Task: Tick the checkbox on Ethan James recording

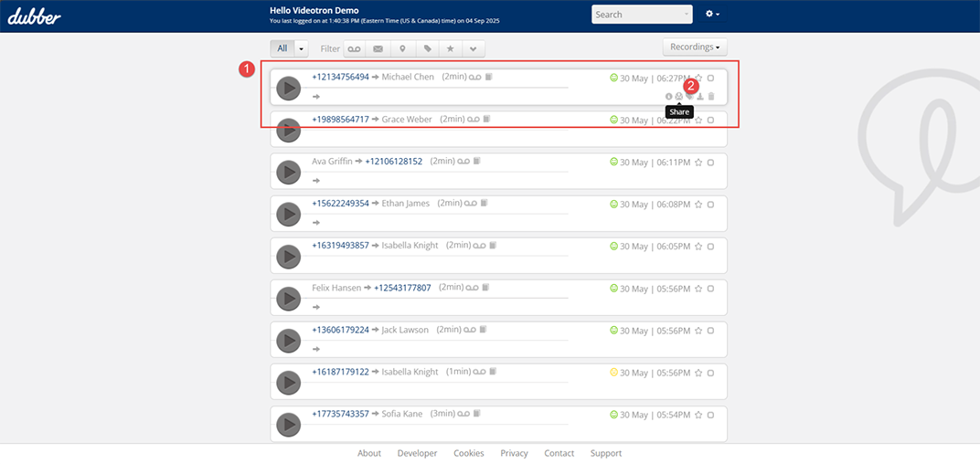Action: point(710,205)
